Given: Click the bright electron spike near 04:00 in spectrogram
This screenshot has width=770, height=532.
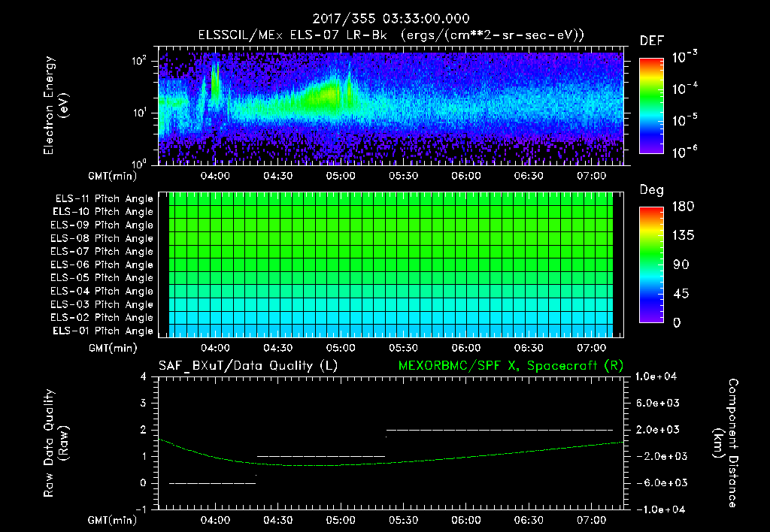Looking at the screenshot, I should 214,81.
